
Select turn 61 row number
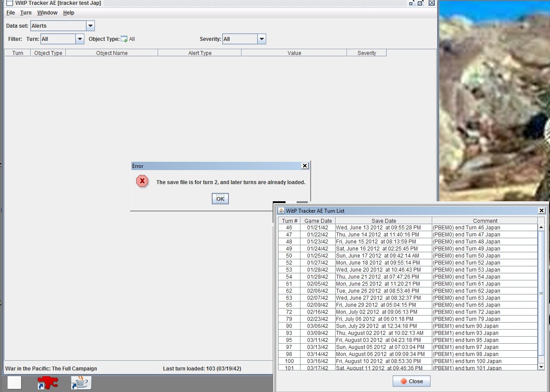289,284
